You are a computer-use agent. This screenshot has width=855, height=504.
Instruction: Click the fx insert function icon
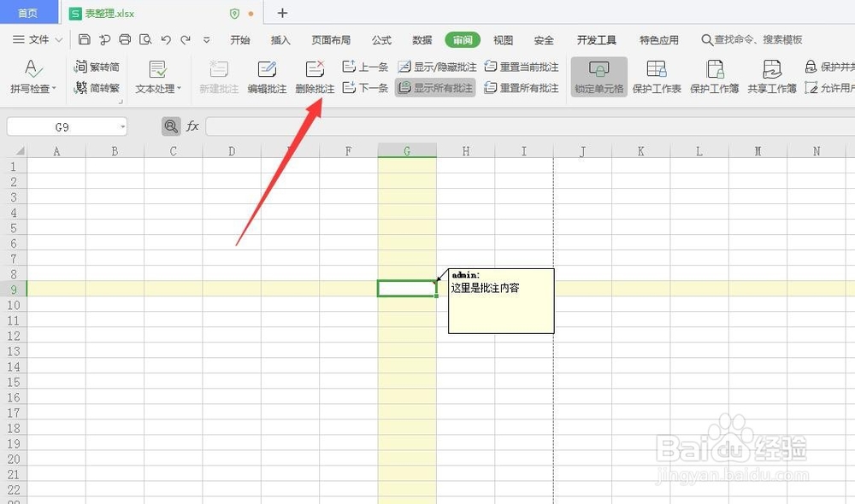coord(192,126)
